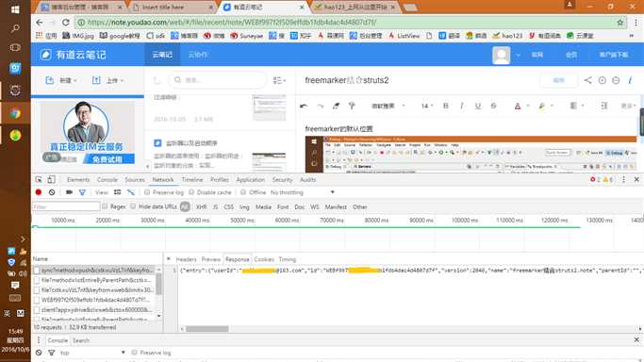Open text alignment dropdown in editor

576,106
